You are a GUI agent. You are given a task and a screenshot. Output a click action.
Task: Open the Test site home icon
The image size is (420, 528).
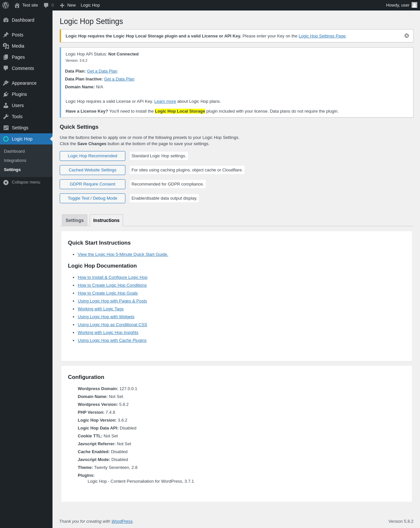coord(17,5)
